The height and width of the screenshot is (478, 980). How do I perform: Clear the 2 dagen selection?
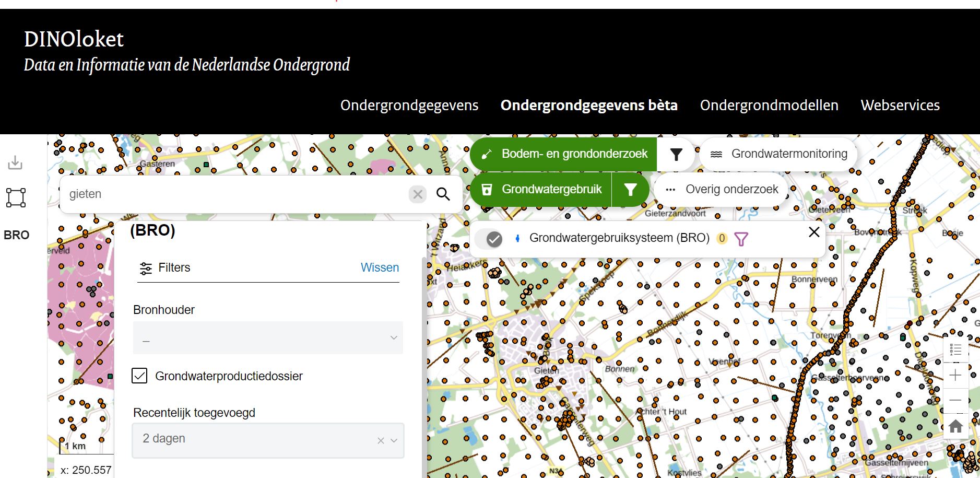[381, 440]
